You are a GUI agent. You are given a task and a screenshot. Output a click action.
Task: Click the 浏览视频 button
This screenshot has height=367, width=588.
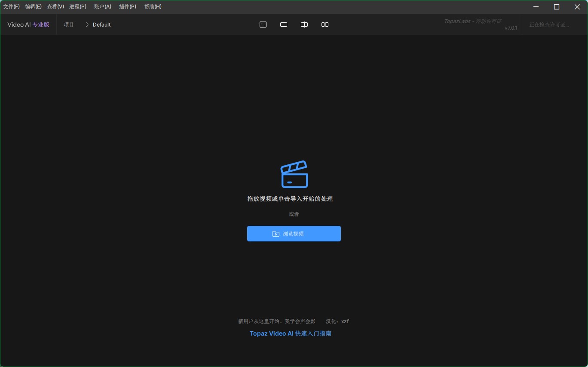pos(294,234)
